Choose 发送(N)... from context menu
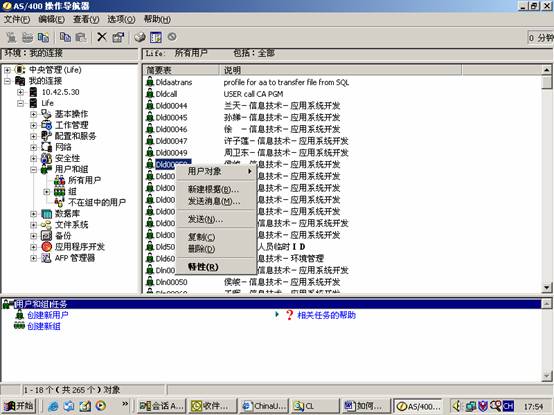Screen dimensions: 554x415 216,219
